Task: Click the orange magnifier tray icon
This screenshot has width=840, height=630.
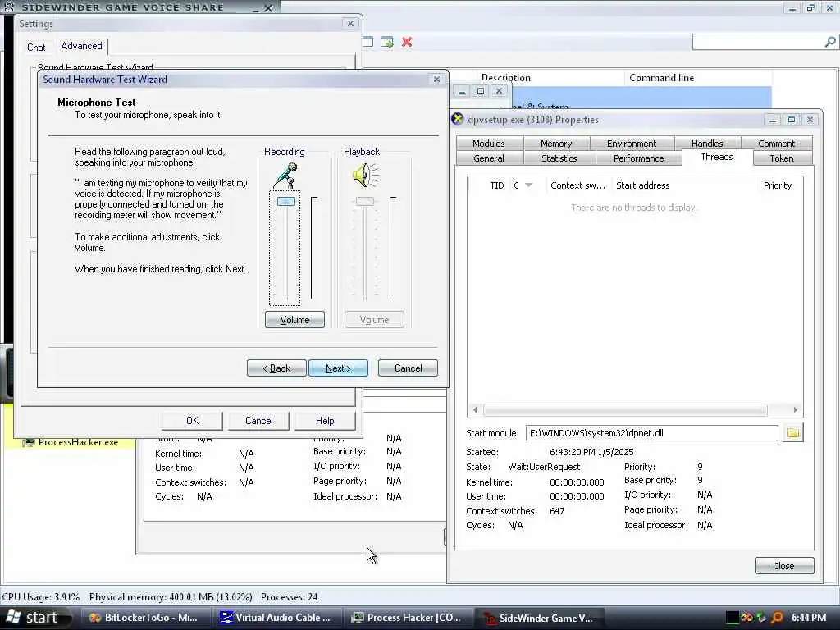Action: point(777,618)
